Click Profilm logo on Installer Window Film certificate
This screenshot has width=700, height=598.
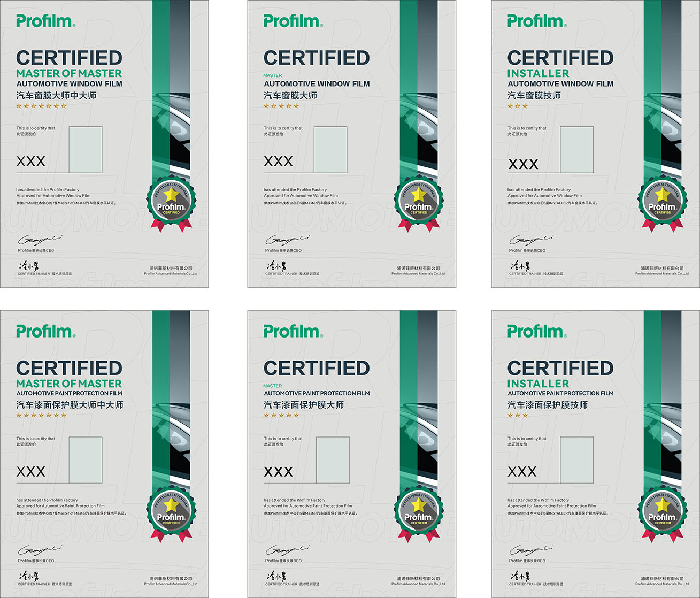pyautogui.click(x=537, y=21)
